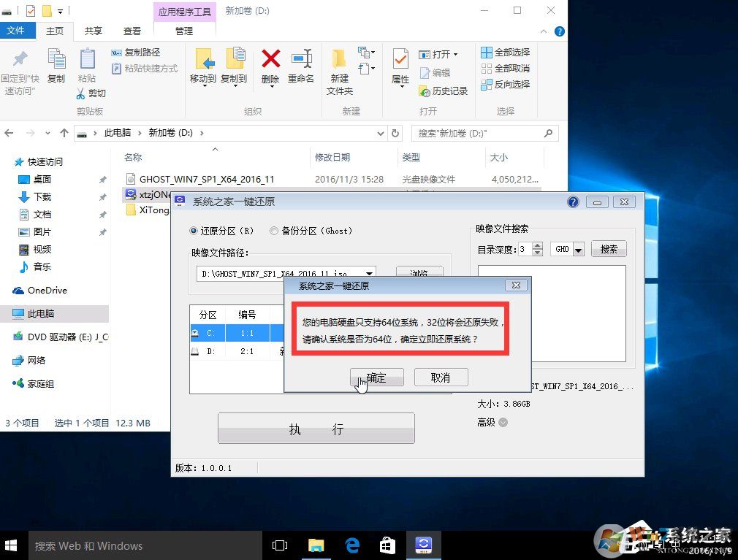Launch Microsoft Edge from the taskbar
738x560 pixels.
click(351, 545)
